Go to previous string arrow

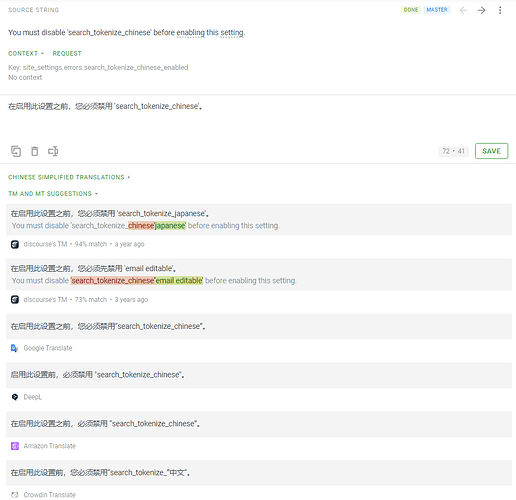pyautogui.click(x=463, y=10)
